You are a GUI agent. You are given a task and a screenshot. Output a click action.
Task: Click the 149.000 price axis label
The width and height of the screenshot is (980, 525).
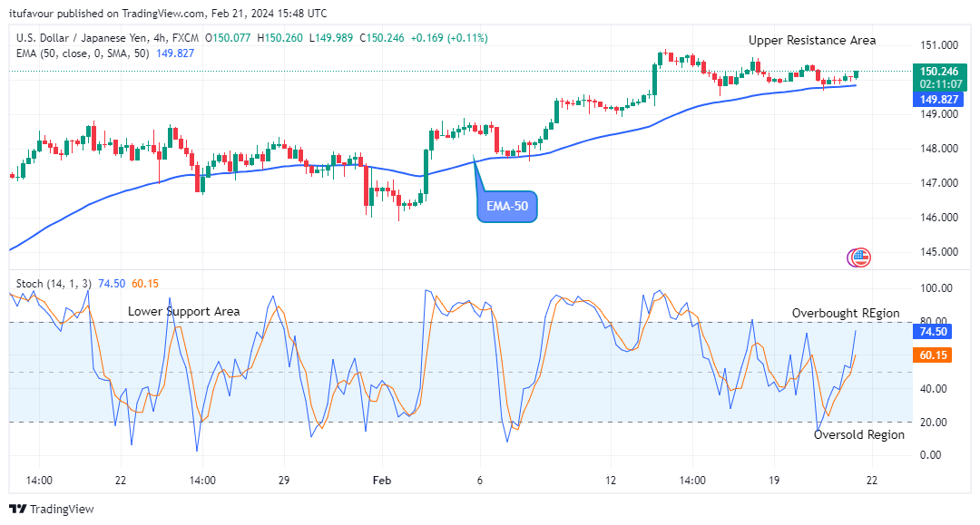pyautogui.click(x=939, y=113)
